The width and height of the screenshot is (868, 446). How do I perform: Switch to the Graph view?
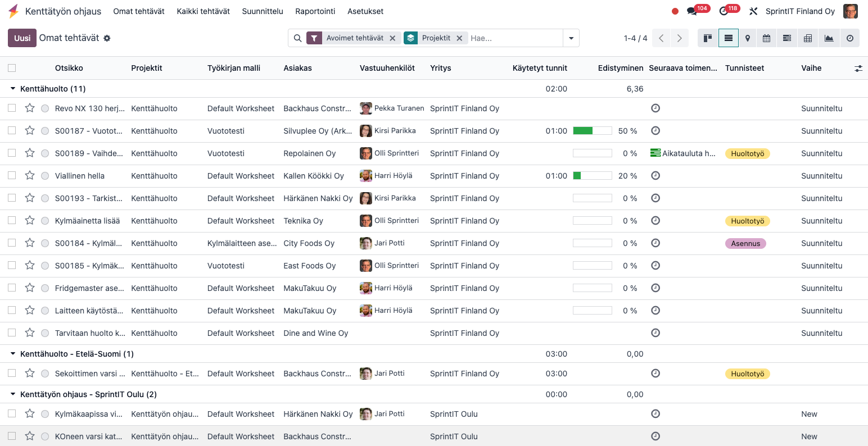coord(828,38)
